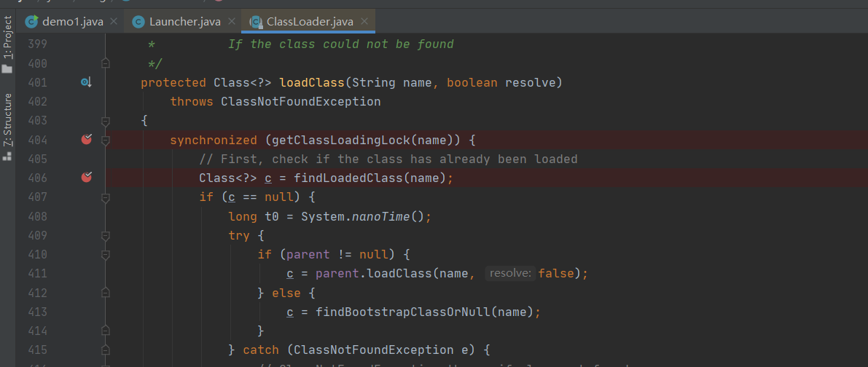Image resolution: width=868 pixels, height=367 pixels.
Task: Toggle the breakpoint on line 404
Action: 86,140
